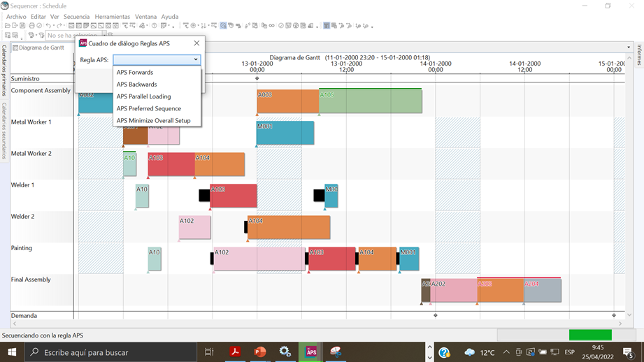The width and height of the screenshot is (644, 362).
Task: Expand the redo history dropdown arrow
Action: pos(64,25)
